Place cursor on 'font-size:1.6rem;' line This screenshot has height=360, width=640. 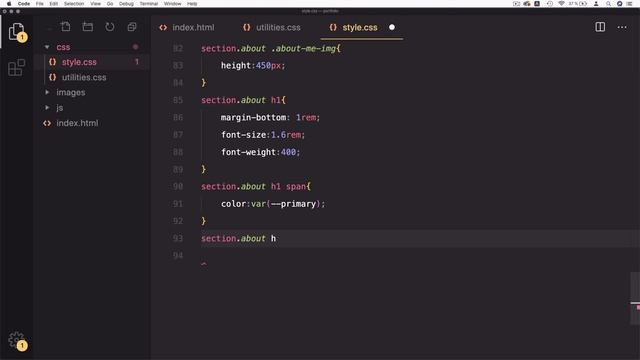coord(263,135)
